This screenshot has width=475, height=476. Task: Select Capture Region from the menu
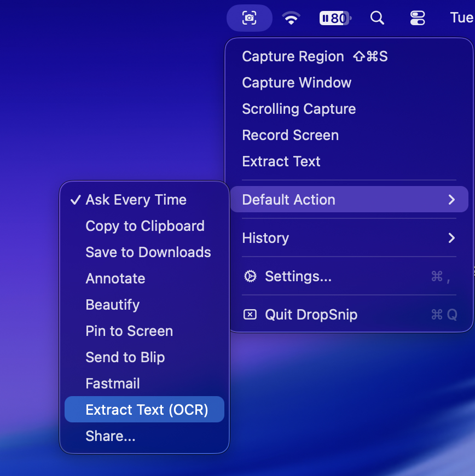click(x=292, y=56)
